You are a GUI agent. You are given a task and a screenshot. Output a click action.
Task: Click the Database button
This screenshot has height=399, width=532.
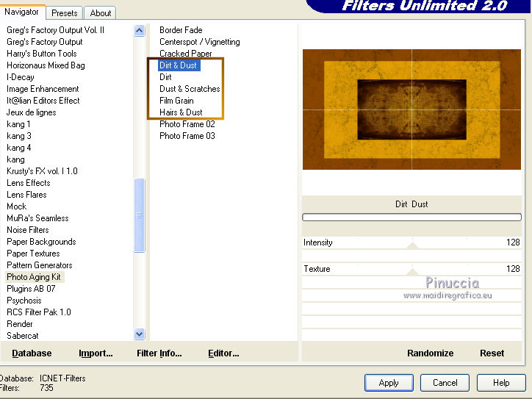32,353
